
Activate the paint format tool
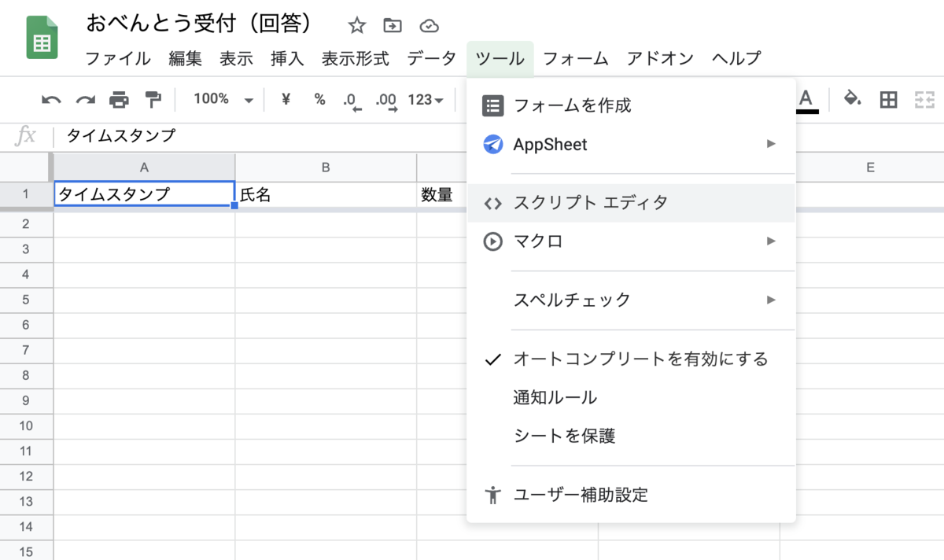(153, 100)
